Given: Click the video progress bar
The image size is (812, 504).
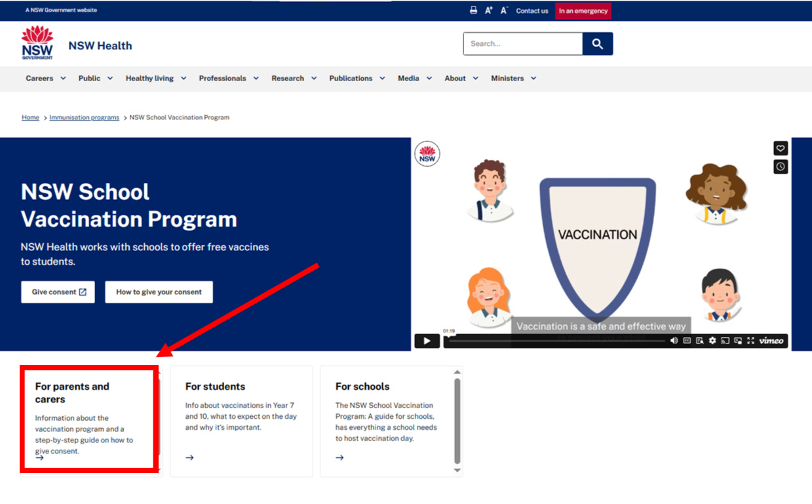Looking at the screenshot, I should [557, 341].
